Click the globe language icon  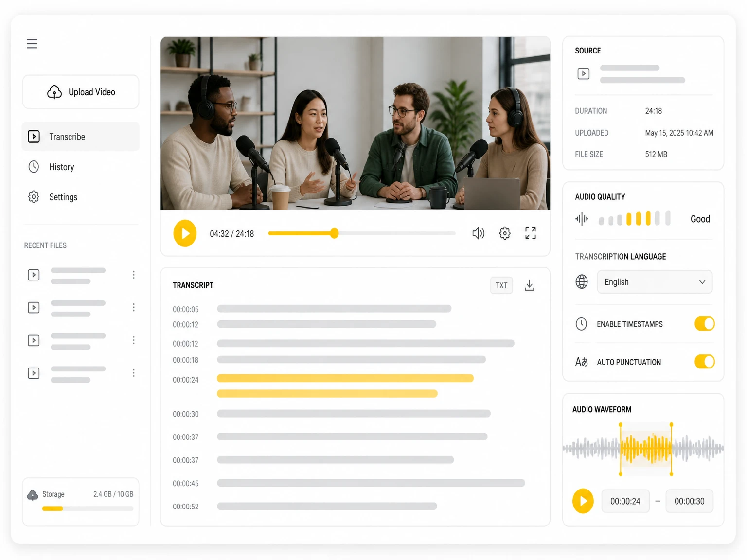[582, 282]
